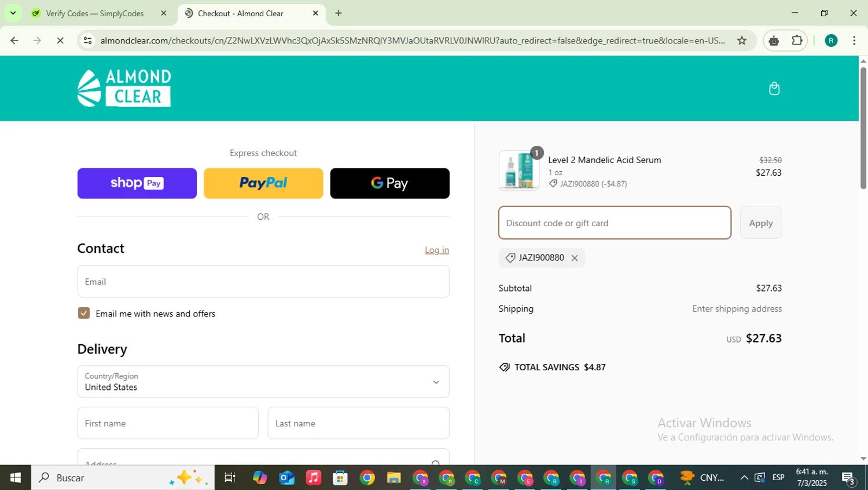Click the Almond Clear logo

pyautogui.click(x=124, y=88)
